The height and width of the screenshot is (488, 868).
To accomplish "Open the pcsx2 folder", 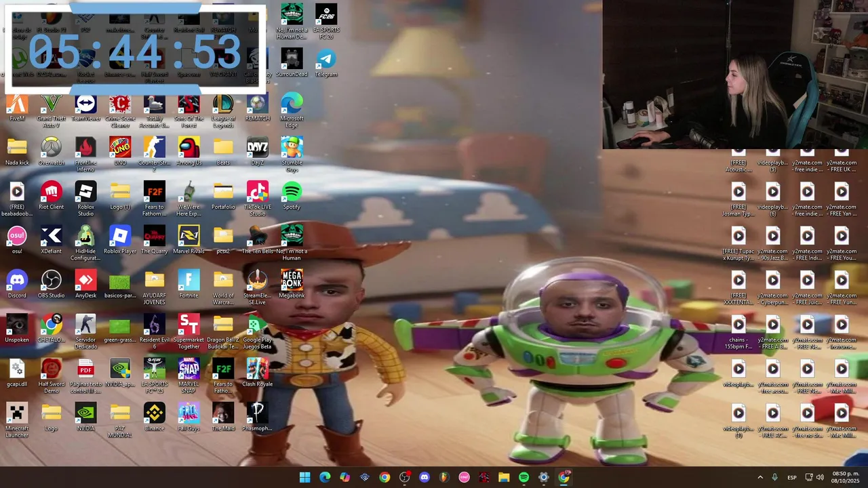I will pyautogui.click(x=223, y=241).
